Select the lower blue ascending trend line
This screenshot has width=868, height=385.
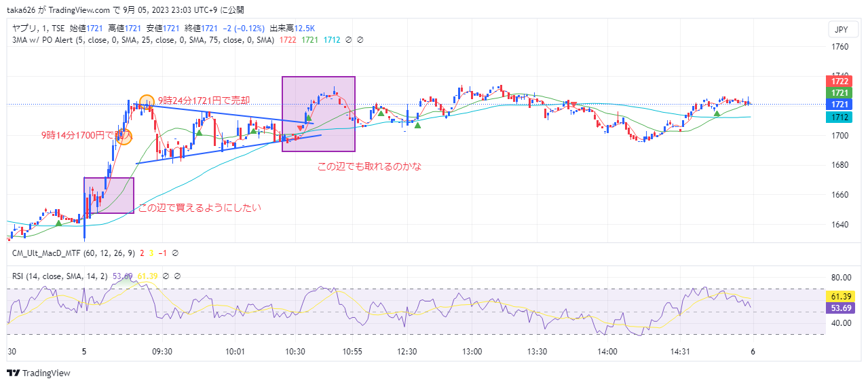224,149
